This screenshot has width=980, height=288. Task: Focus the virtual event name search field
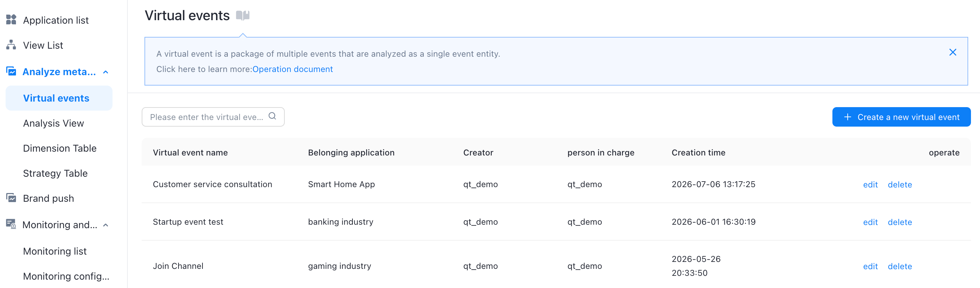(213, 117)
